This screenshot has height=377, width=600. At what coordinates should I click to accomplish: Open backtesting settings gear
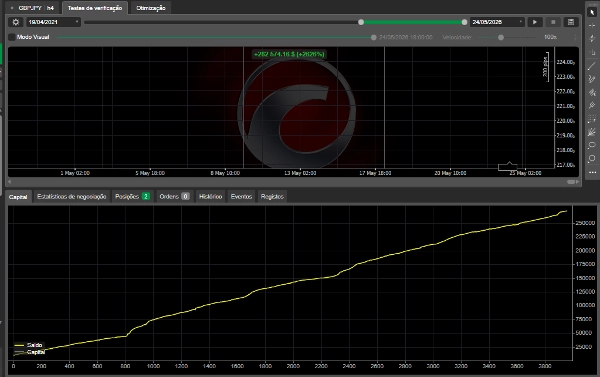pos(16,22)
